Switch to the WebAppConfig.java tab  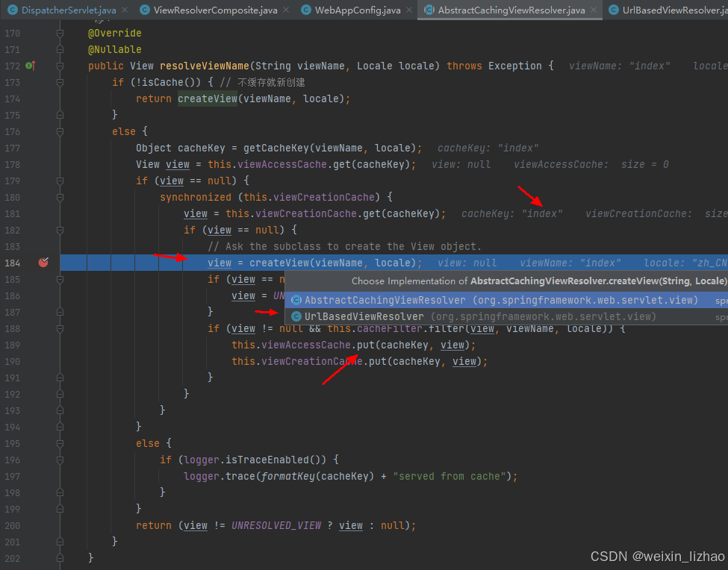(357, 10)
